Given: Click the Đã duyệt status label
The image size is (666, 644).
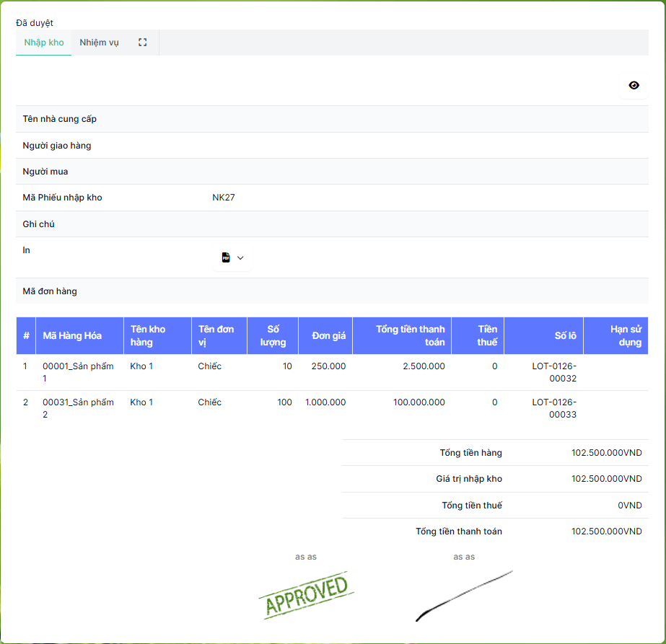Looking at the screenshot, I should 35,23.
